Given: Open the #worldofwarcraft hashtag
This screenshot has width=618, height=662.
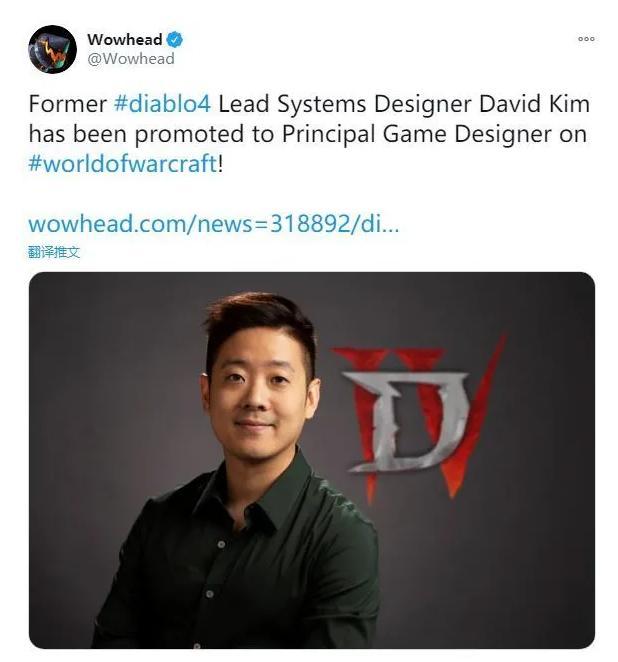Looking at the screenshot, I should tap(123, 163).
